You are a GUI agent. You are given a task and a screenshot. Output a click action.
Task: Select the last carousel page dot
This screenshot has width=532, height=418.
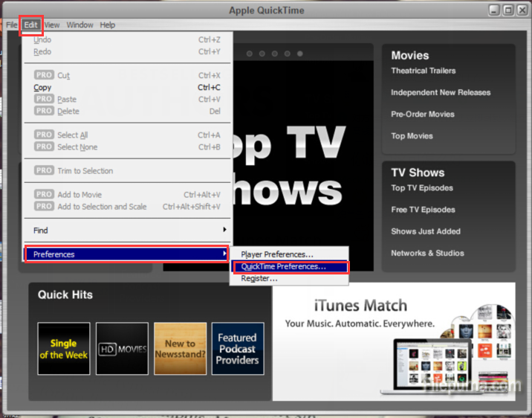coord(300,54)
